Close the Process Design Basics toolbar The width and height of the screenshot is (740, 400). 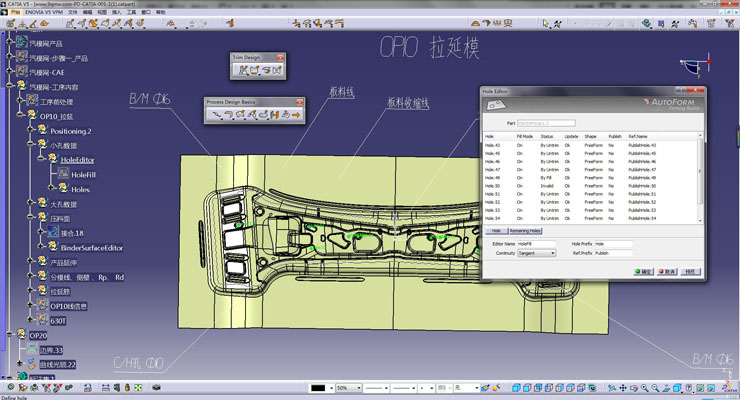tap(301, 102)
